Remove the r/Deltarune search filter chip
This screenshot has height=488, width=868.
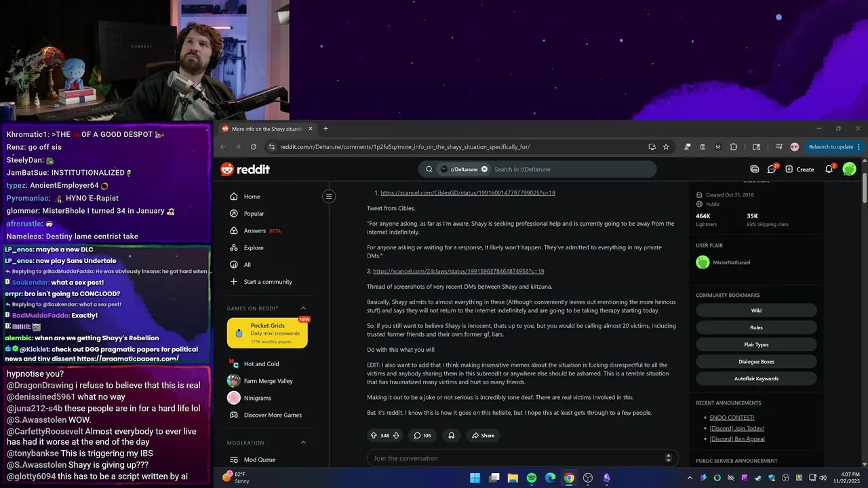click(x=484, y=169)
